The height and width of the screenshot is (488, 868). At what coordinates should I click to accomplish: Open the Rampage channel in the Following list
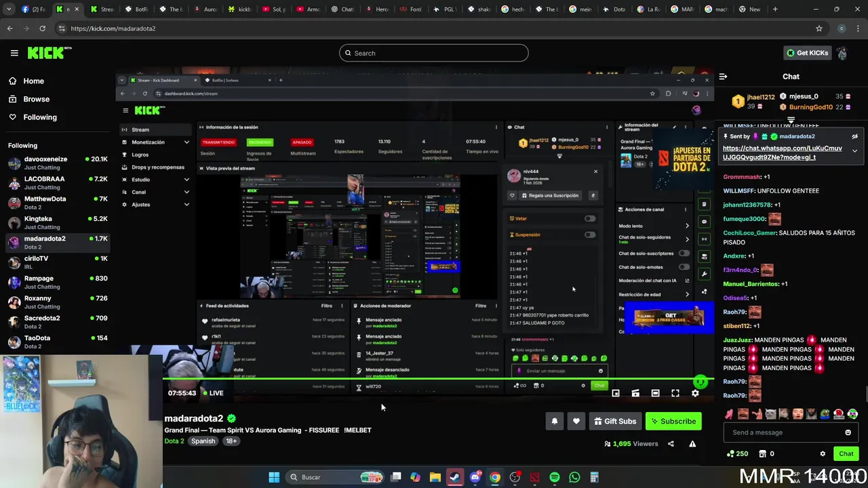58,283
